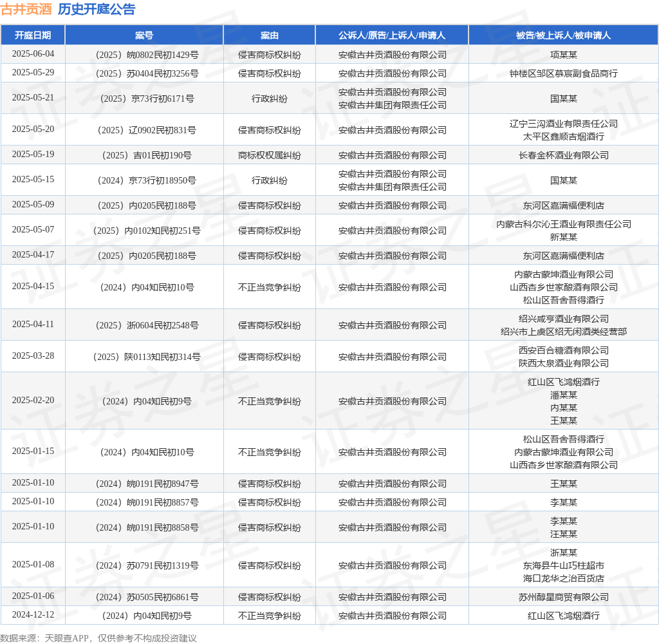Click case number (2025)浙0604民初2548号
Image resolution: width=659 pixels, height=644 pixels.
tap(147, 326)
